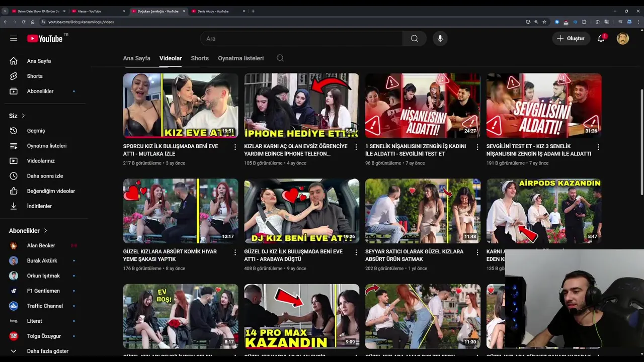Play the SEVGİLİSİNİ ALDATTI thumbnail
This screenshot has height=362, width=644.
coord(544,106)
